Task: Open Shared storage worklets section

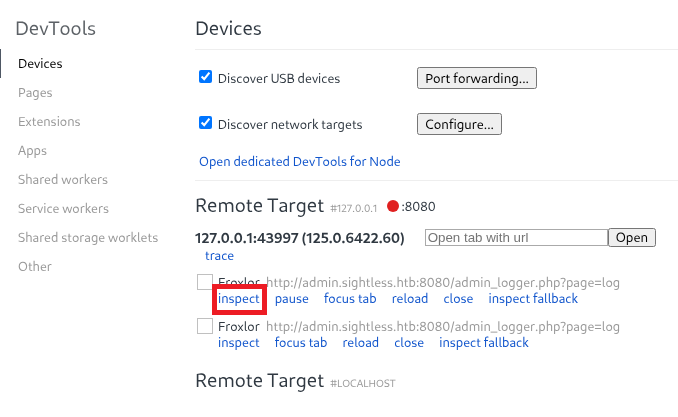Action: click(88, 238)
